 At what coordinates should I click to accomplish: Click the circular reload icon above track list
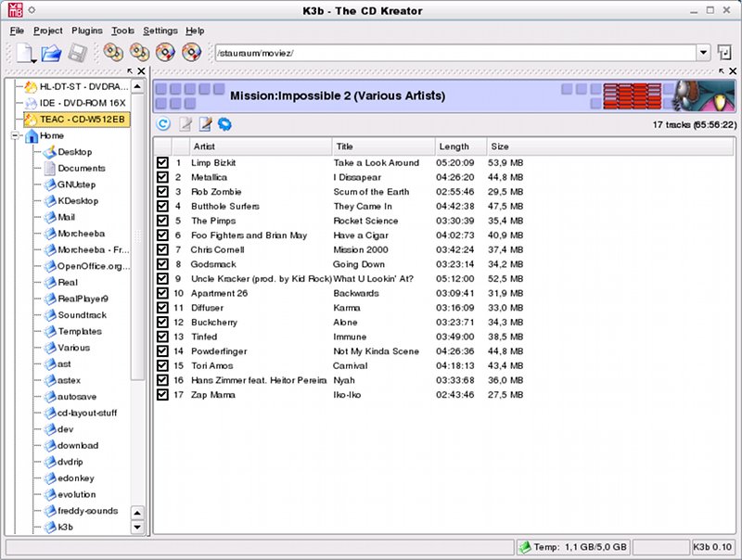tap(163, 124)
